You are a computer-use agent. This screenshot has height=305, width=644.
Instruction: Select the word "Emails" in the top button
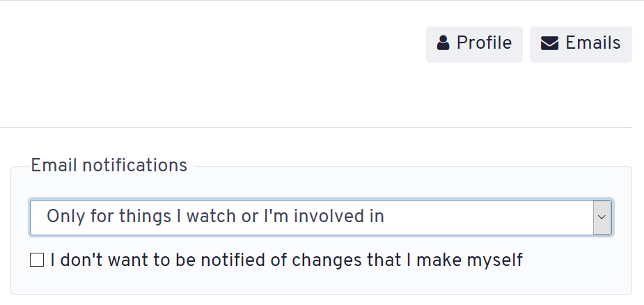point(592,42)
